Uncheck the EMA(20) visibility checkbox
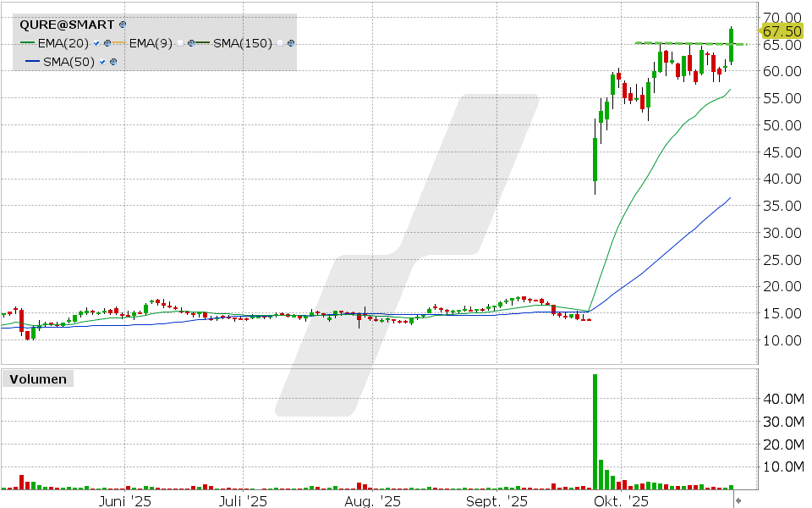812x508 pixels. point(97,43)
